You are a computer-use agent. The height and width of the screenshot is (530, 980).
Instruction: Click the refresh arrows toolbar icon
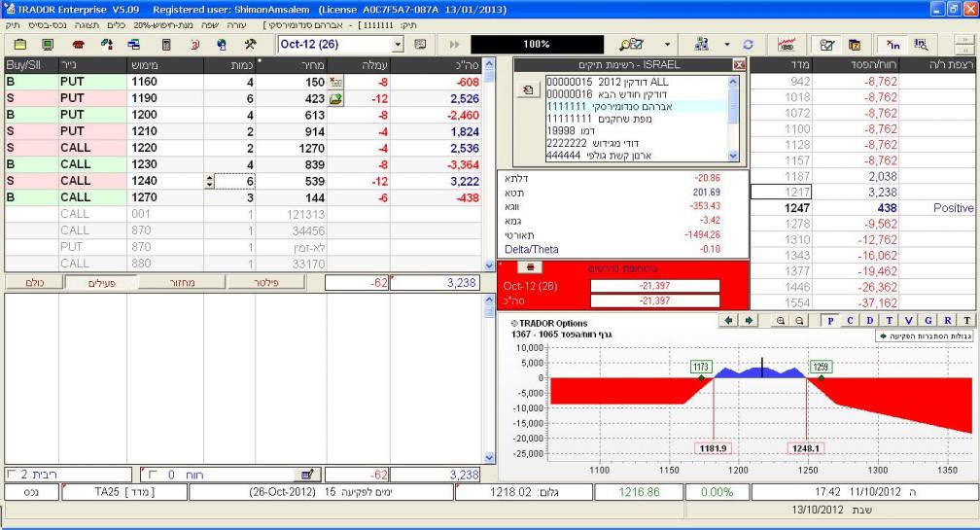click(x=750, y=45)
